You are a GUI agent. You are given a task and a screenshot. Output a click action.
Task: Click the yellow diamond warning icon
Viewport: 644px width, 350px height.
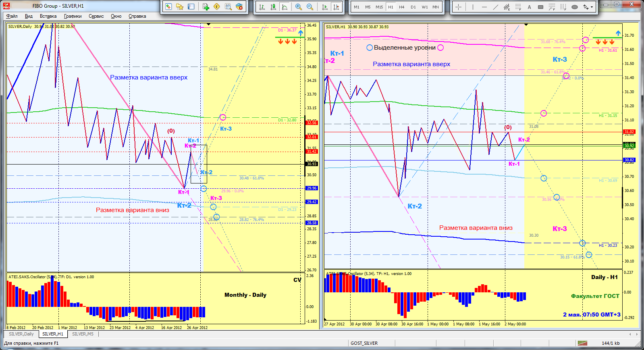point(217,7)
